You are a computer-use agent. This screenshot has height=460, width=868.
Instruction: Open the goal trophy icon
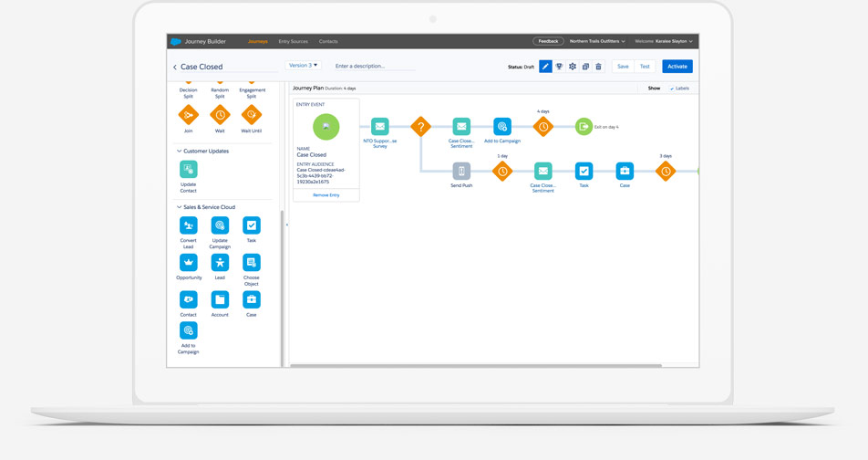559,67
